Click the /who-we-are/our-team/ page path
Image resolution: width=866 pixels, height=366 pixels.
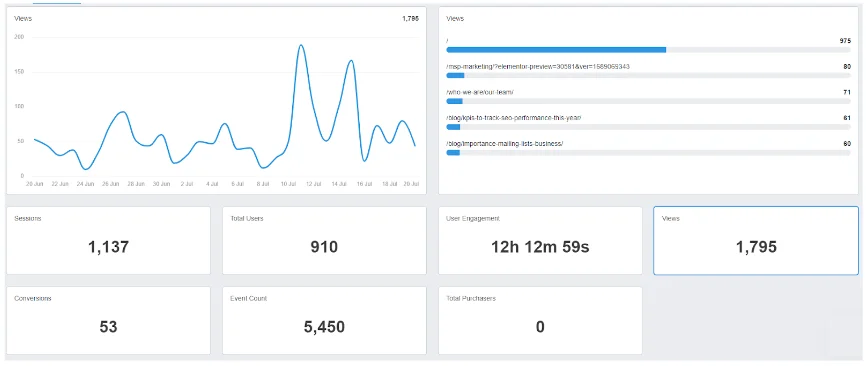tap(480, 92)
